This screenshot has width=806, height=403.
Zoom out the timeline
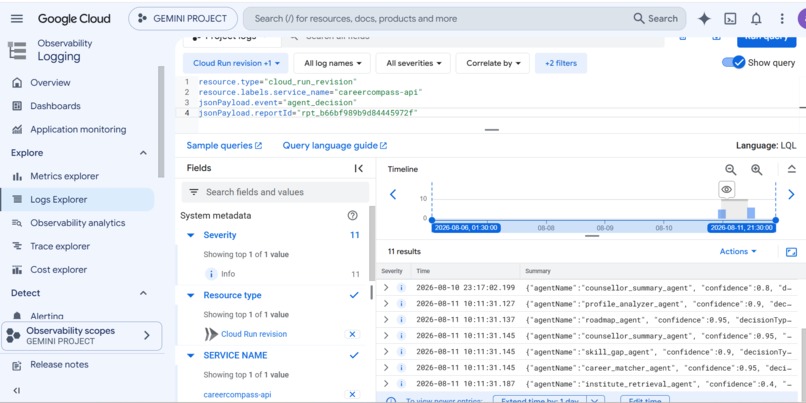coord(730,170)
